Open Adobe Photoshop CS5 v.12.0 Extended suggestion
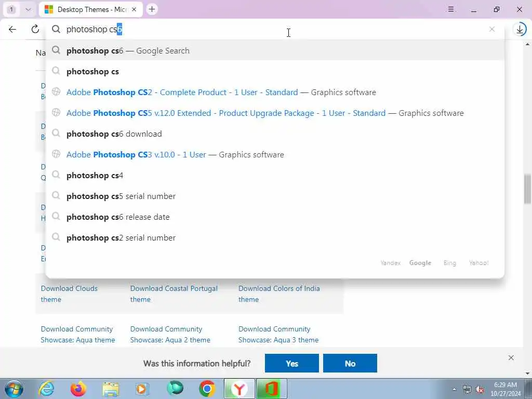The image size is (532, 399). [x=275, y=113]
